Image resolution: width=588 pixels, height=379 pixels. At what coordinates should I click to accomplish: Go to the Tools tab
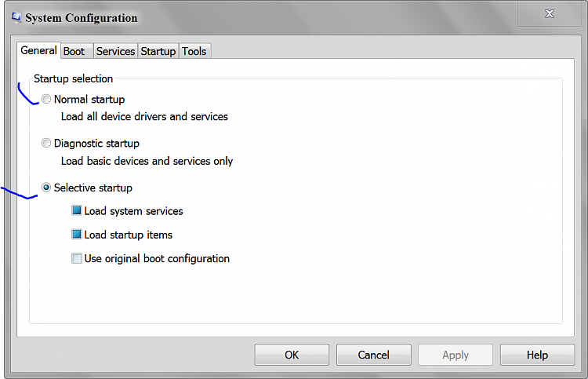(194, 51)
